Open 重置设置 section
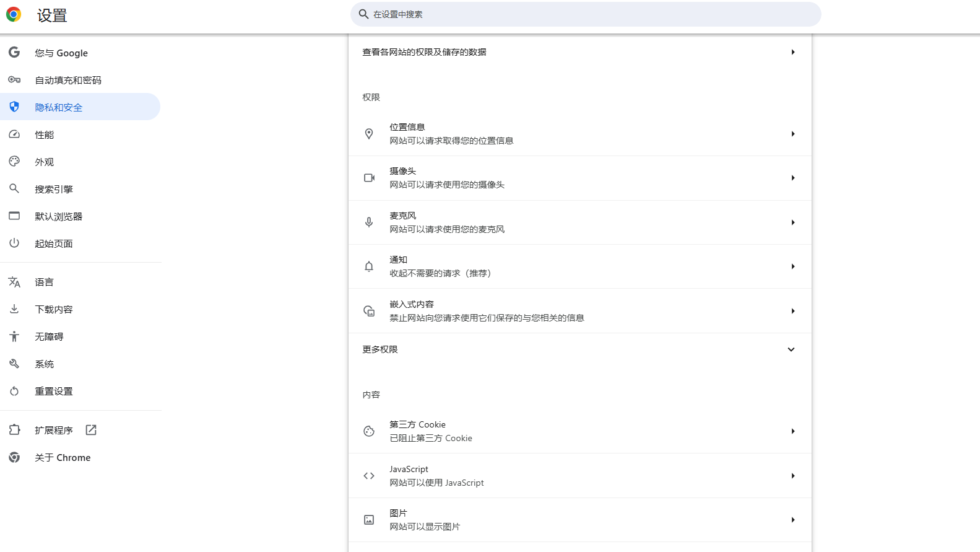Viewport: 980px width, 552px height. coord(80,391)
